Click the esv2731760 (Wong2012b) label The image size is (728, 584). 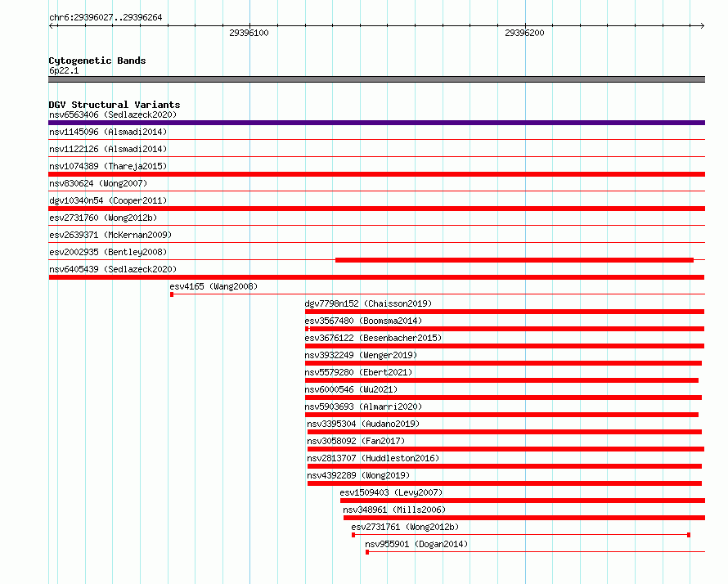(x=103, y=218)
